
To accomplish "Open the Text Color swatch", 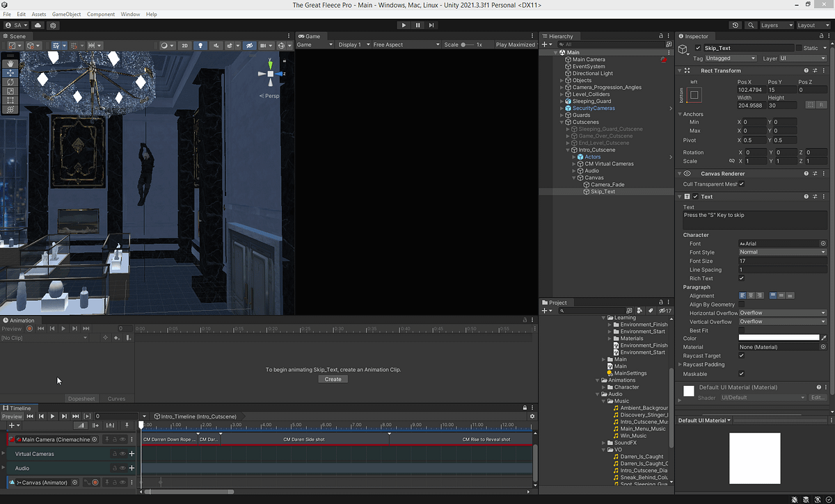I will [x=778, y=337].
